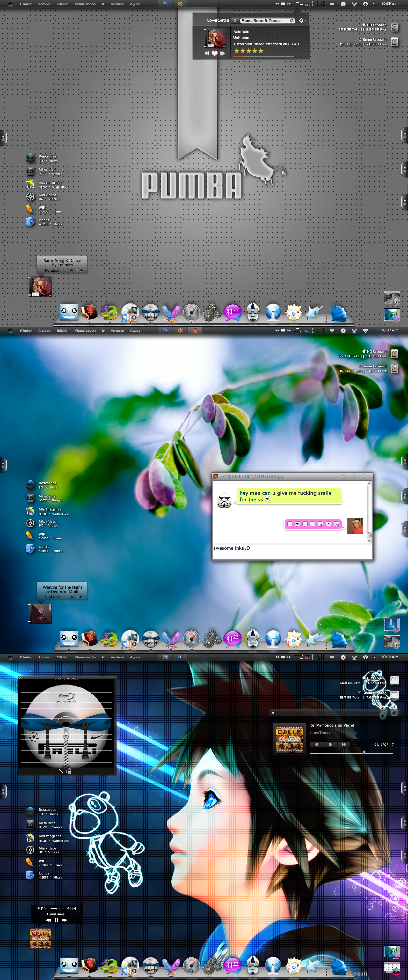Open the stormtrooper icon in the Pumba dock
This screenshot has width=408, height=980.
click(253, 312)
